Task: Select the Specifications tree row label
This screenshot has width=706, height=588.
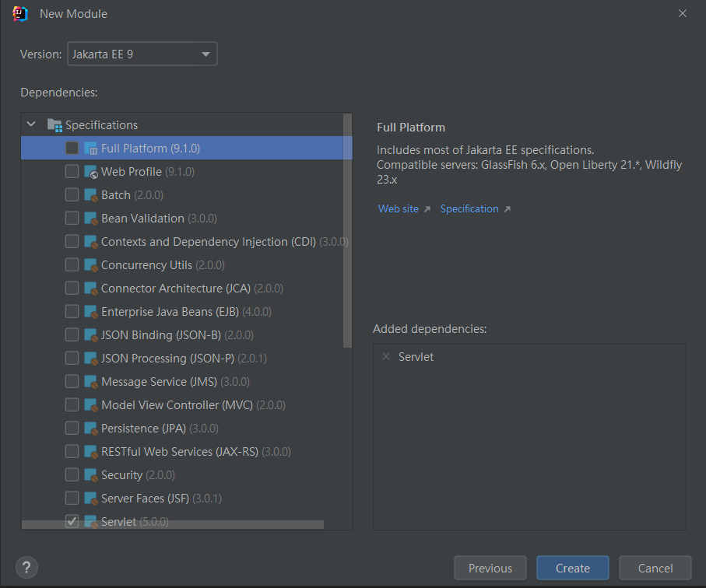Action: tap(101, 125)
